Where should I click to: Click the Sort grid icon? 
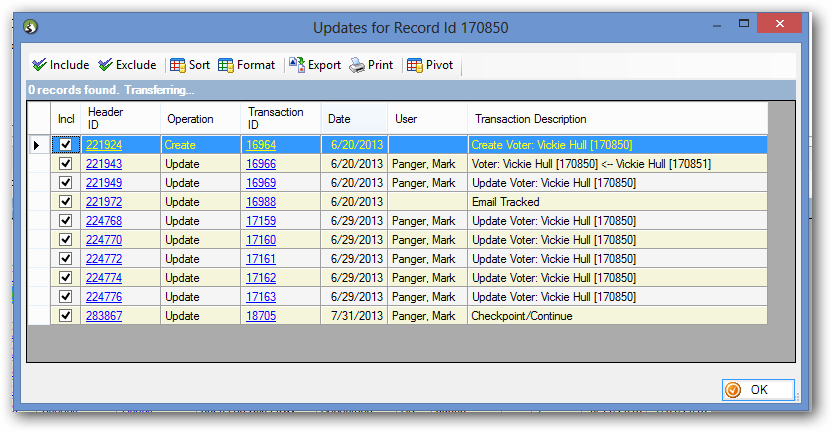[177, 65]
